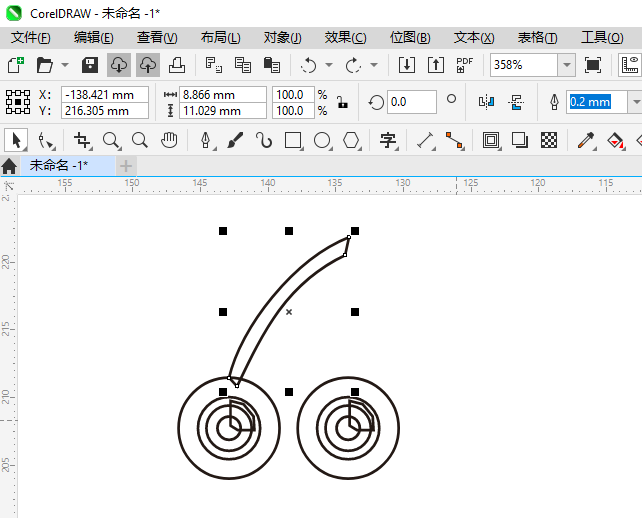642x518 pixels.
Task: Open the 效果(C) menu
Action: (x=345, y=37)
